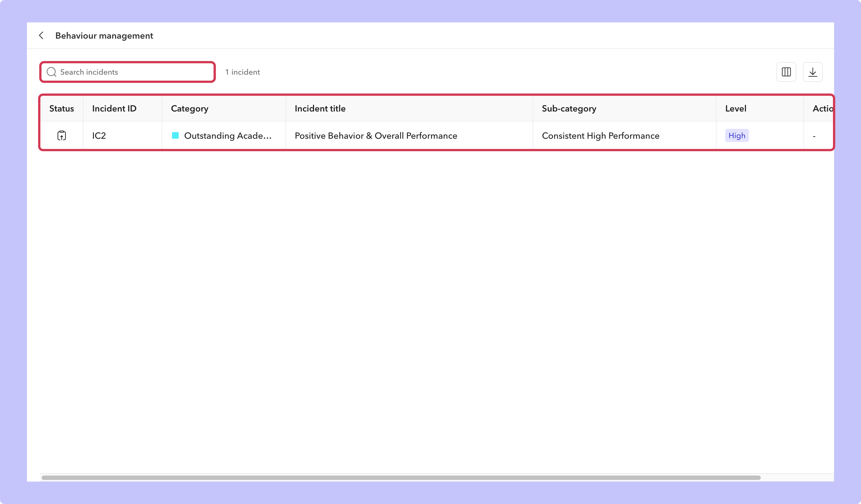Click the 1 incident count label
This screenshot has width=861, height=504.
(243, 72)
